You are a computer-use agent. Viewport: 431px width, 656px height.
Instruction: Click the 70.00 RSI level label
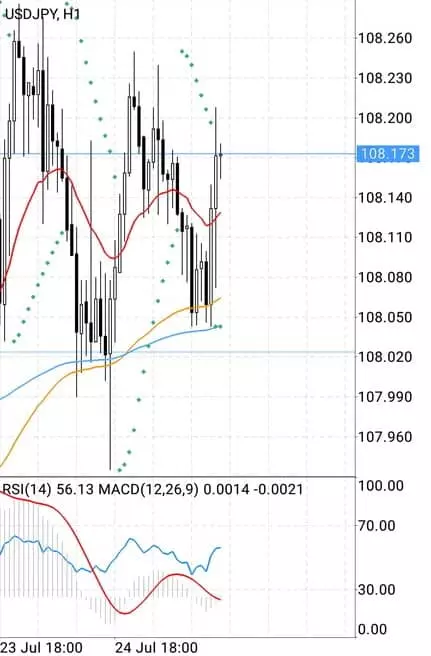coord(377,525)
